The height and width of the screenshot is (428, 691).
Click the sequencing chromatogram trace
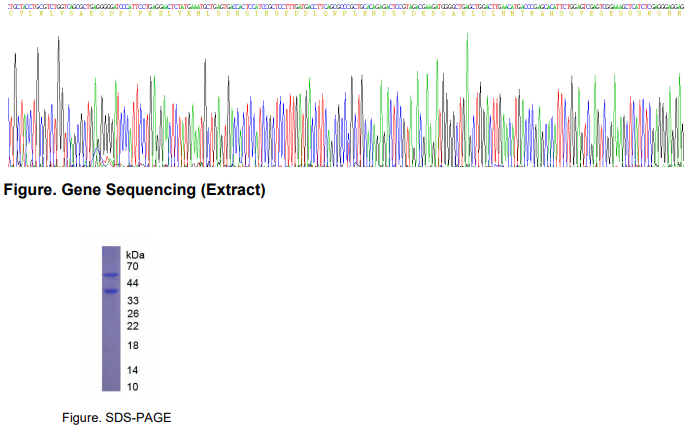tap(346, 100)
